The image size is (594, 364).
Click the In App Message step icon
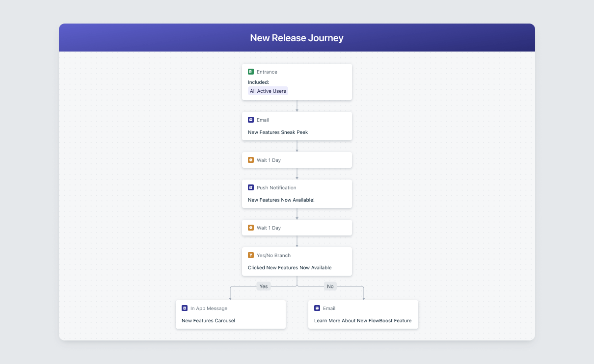[185, 308]
